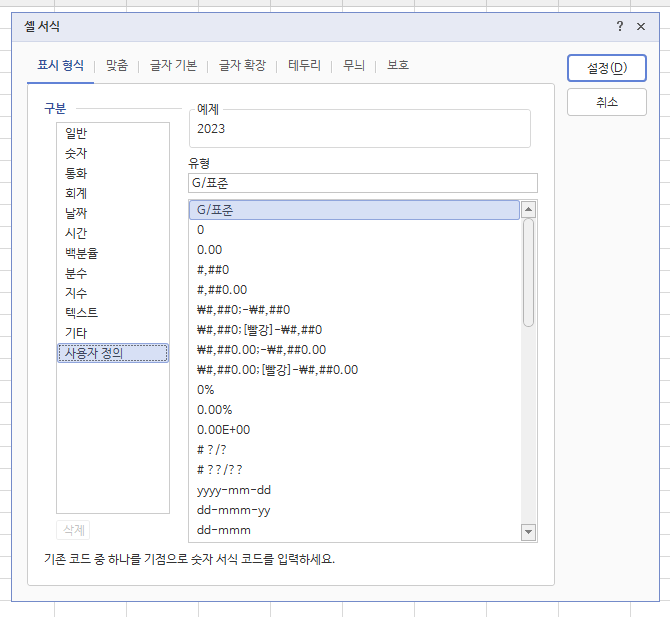Click the 예제 preview value 2023
This screenshot has width=670, height=617.
(211, 129)
